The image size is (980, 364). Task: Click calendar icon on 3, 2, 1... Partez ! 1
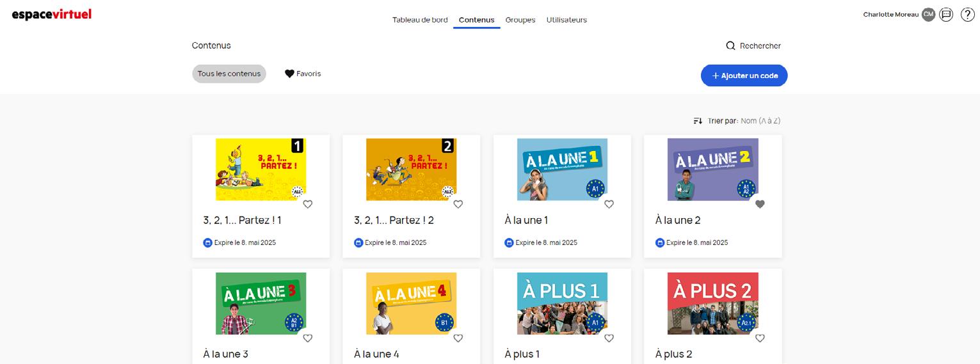207,242
